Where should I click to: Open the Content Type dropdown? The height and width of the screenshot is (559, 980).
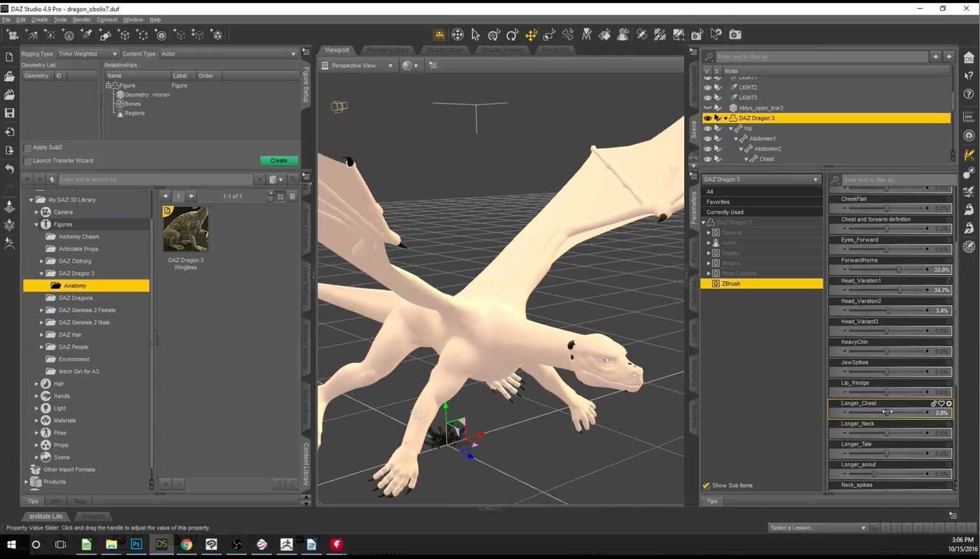click(x=228, y=54)
